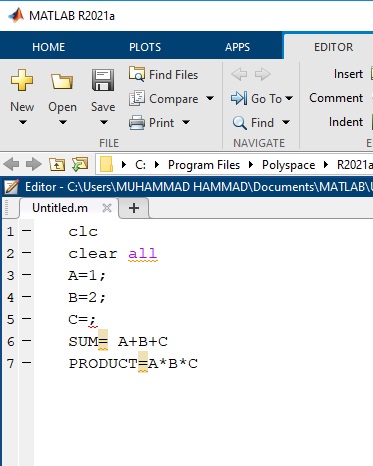Click the New file plus icon

(22, 80)
